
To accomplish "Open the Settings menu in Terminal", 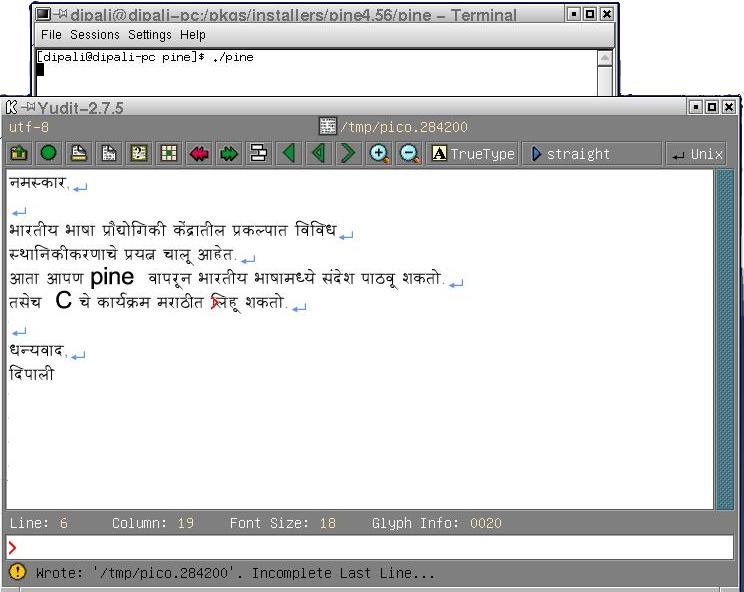I will (149, 35).
